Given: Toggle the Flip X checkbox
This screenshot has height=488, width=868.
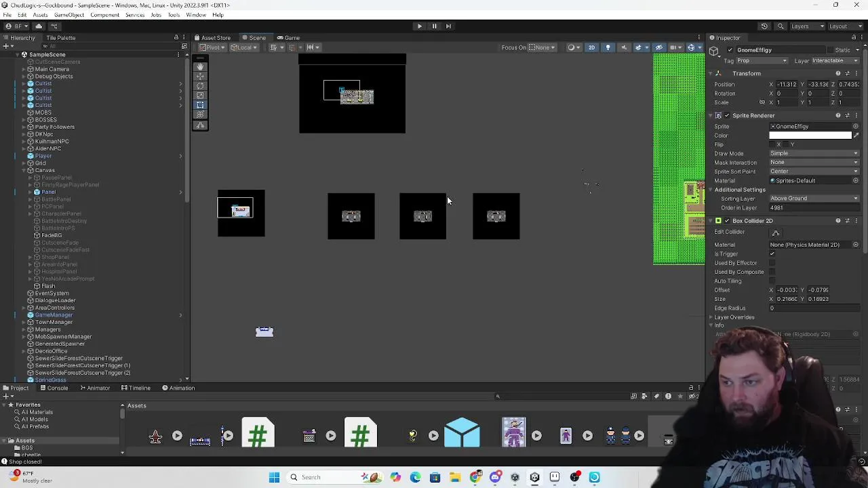Looking at the screenshot, I should click(772, 144).
